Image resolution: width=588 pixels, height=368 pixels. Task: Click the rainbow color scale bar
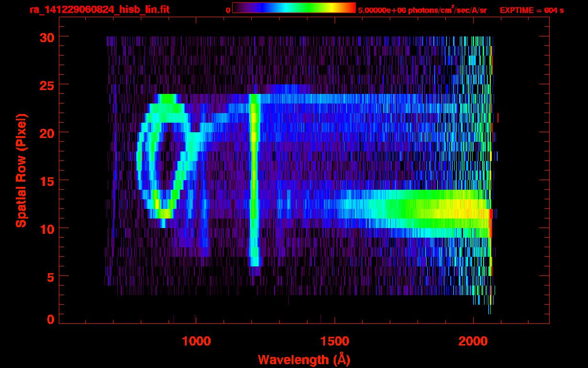coord(294,8)
